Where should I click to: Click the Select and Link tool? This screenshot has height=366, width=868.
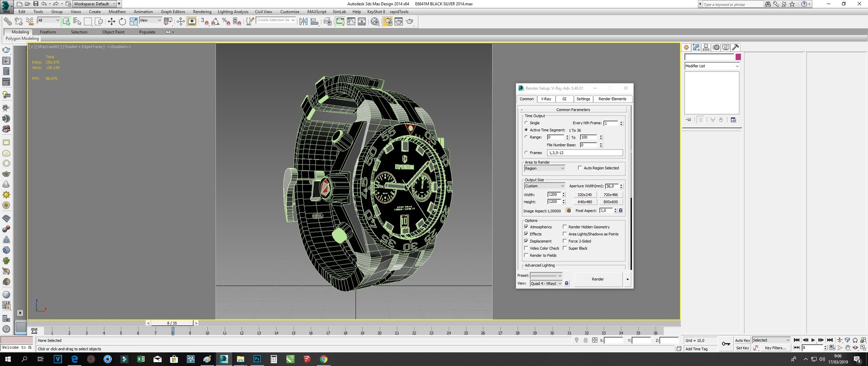pyautogui.click(x=8, y=21)
